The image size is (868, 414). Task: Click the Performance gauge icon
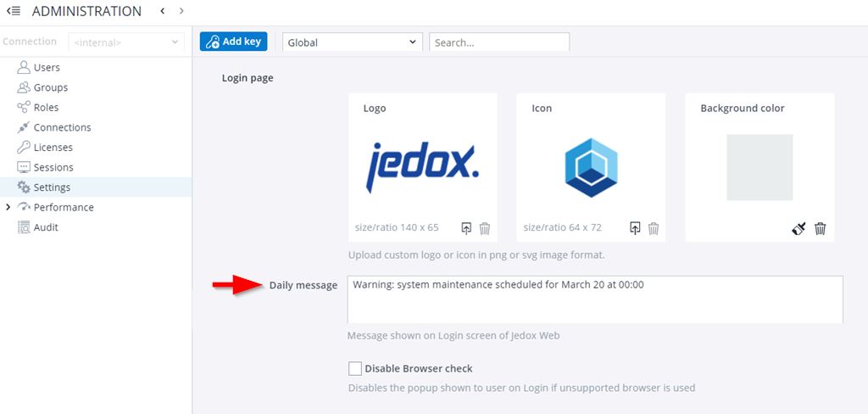tap(23, 207)
